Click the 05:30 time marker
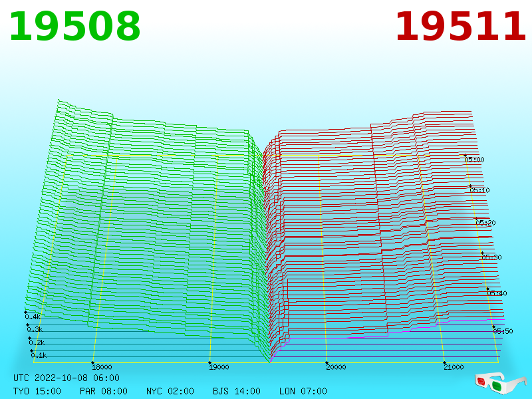The height and width of the screenshot is (399, 532). click(x=491, y=257)
